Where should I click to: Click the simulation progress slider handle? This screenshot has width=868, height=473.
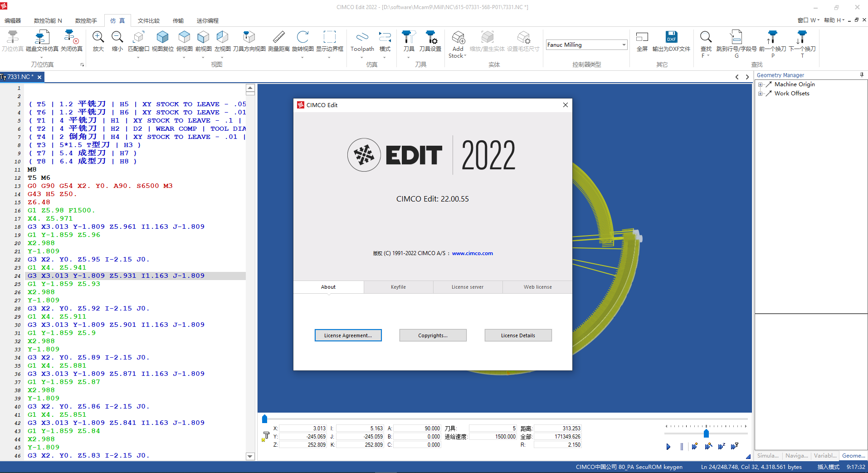(x=264, y=419)
